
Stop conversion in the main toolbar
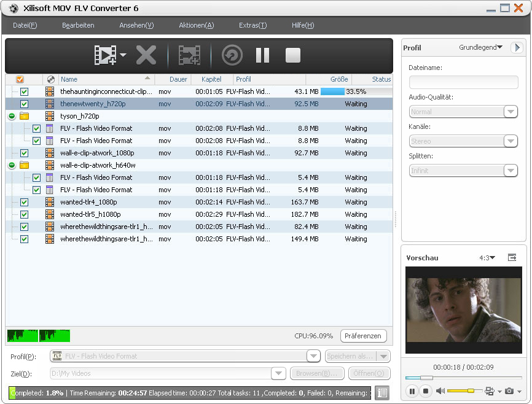point(293,55)
